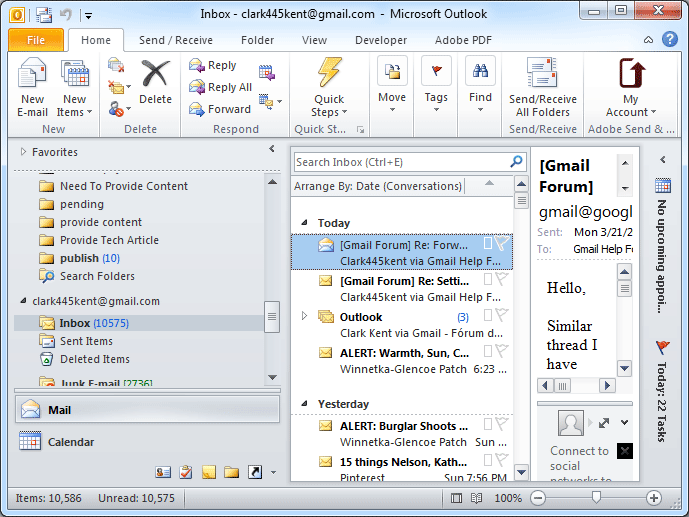Switch to the View tab
The height and width of the screenshot is (517, 689).
click(x=314, y=40)
